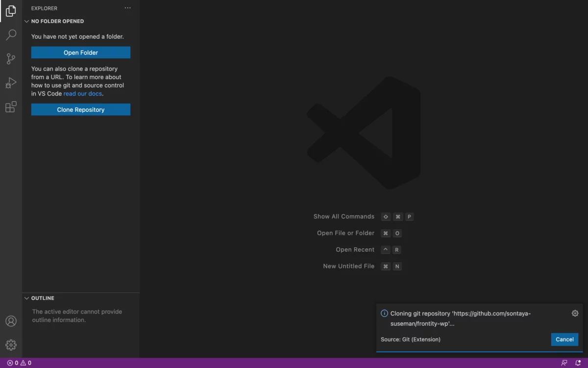The width and height of the screenshot is (588, 368).
Task: Click the cloning git repository message text
Action: (460, 318)
